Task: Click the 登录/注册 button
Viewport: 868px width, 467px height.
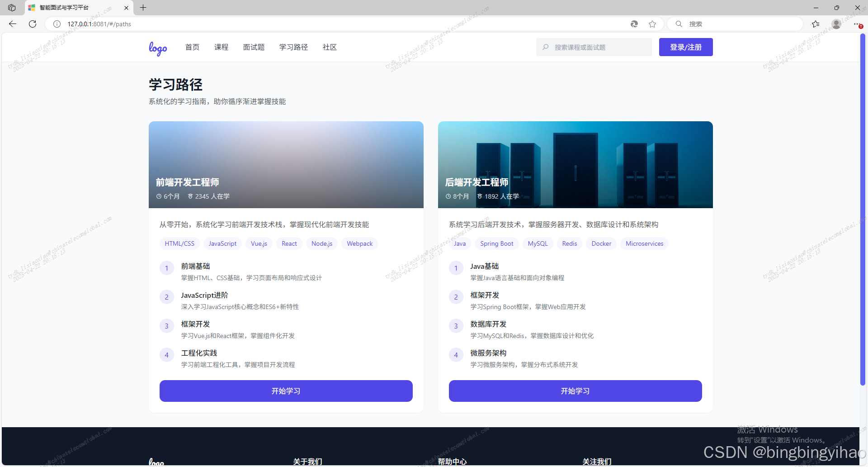Action: (686, 47)
